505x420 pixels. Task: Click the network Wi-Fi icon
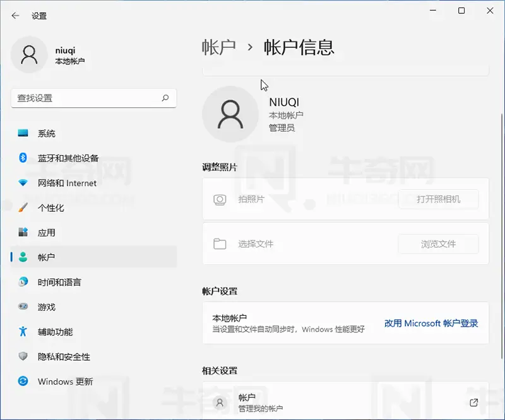click(x=23, y=183)
